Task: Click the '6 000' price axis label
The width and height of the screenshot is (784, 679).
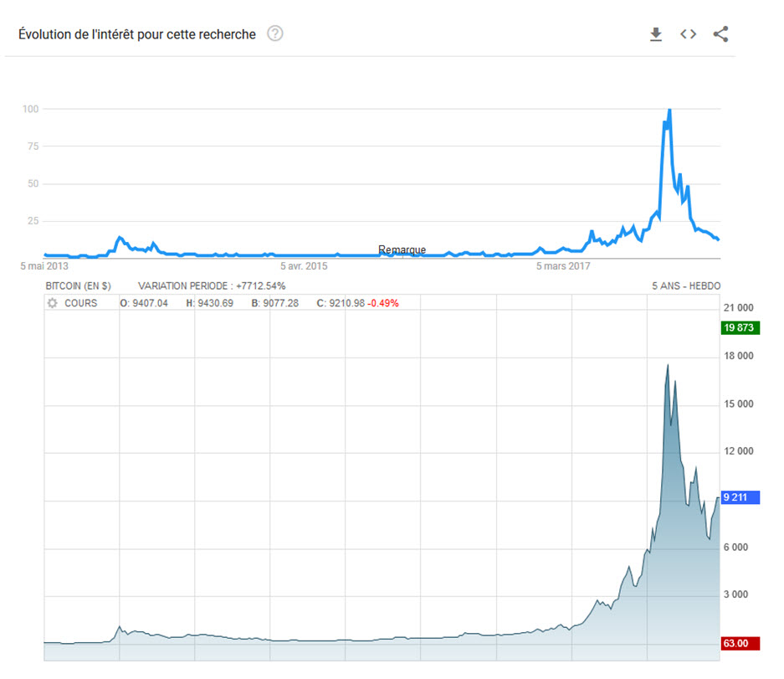Action: click(736, 547)
